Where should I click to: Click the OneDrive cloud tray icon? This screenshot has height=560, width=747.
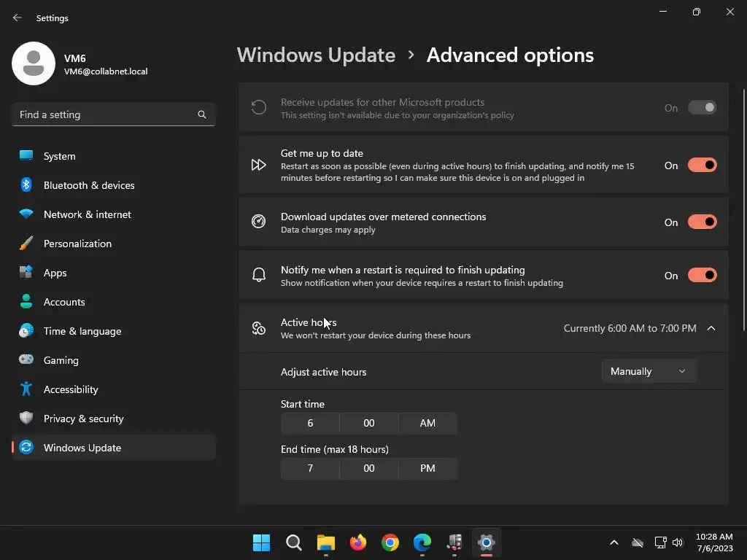638,542
